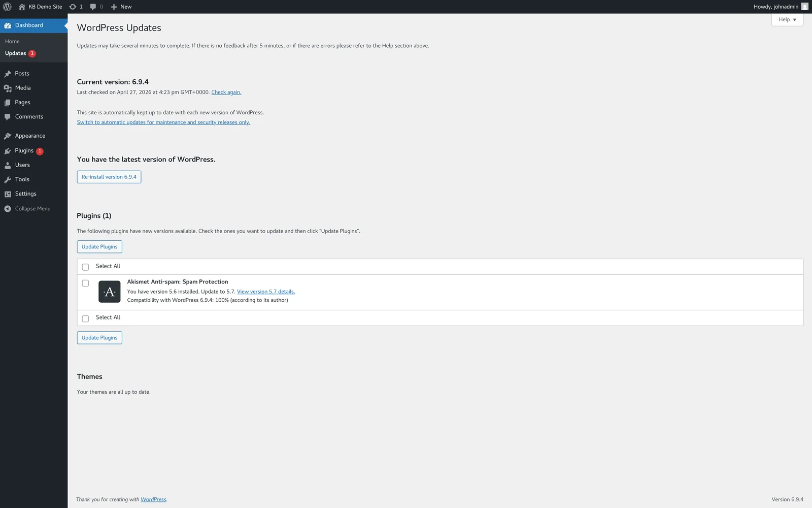The image size is (812, 508).
Task: Click the red badge on Updates submenu
Action: point(32,53)
